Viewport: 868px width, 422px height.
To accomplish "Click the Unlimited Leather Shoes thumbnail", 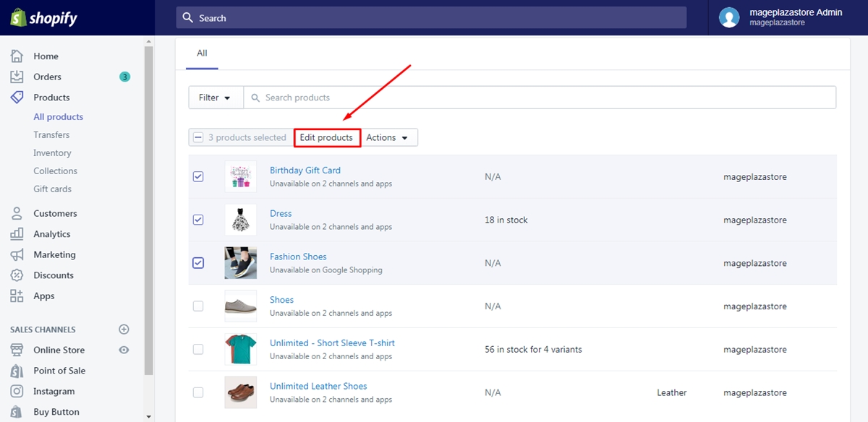I will [x=240, y=392].
